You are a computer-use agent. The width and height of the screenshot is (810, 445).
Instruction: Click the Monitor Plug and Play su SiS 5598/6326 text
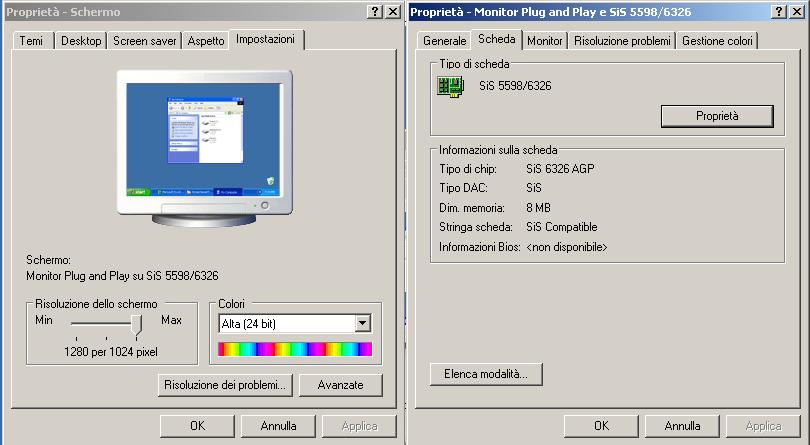122,276
